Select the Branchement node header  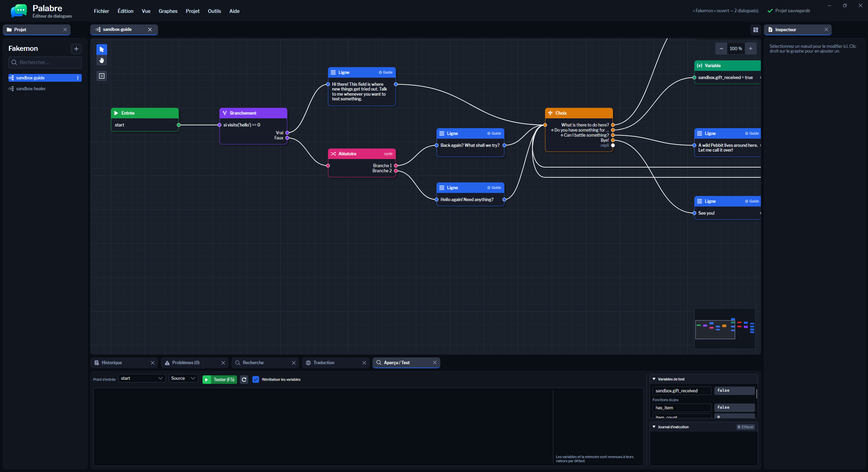pyautogui.click(x=253, y=113)
